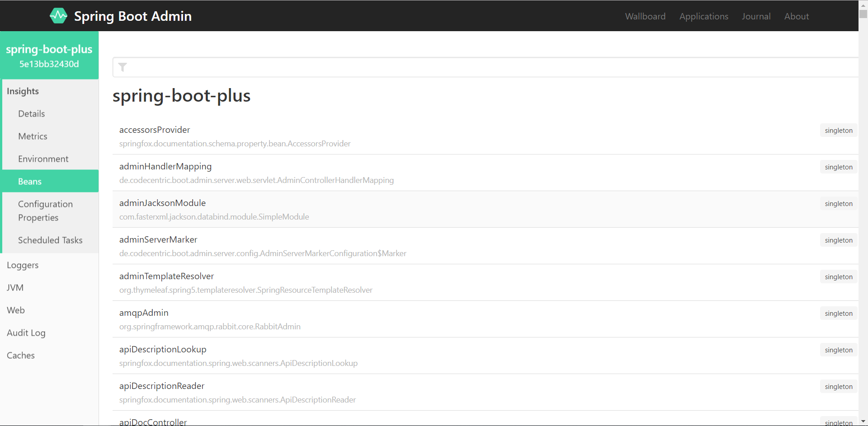Image resolution: width=868 pixels, height=426 pixels.
Task: Open the Journal page
Action: coord(756,16)
